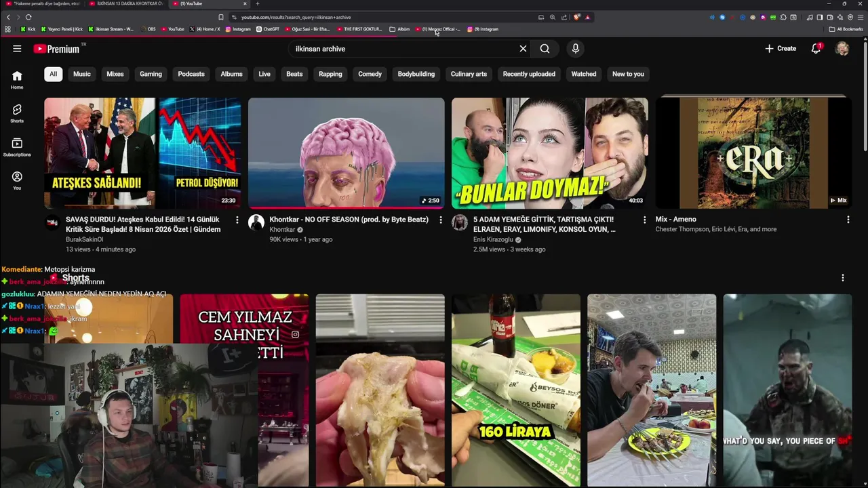Open the Brave Wallet icon
This screenshot has width=868, height=488.
pos(830,17)
